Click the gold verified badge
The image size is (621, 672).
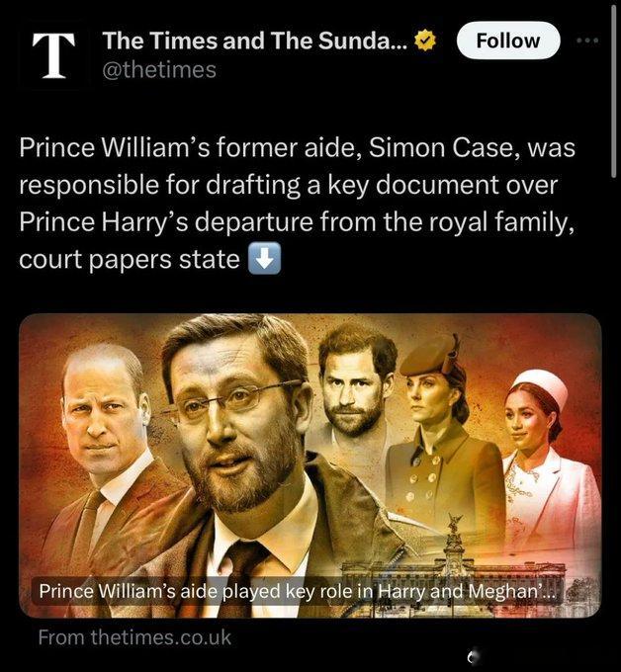pos(425,41)
